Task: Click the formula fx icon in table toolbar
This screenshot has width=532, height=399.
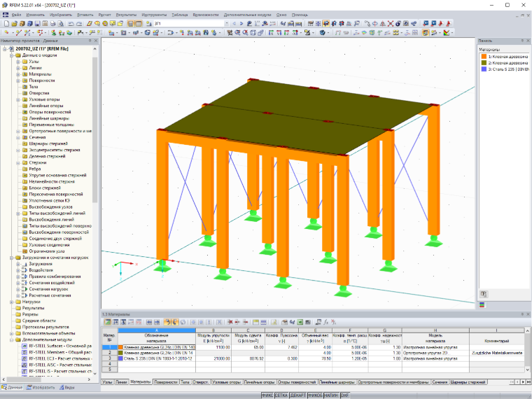Action: coord(326,322)
